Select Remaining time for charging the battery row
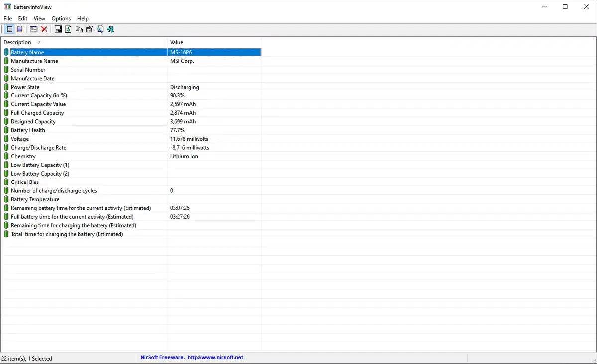The width and height of the screenshot is (597, 364). (131, 225)
